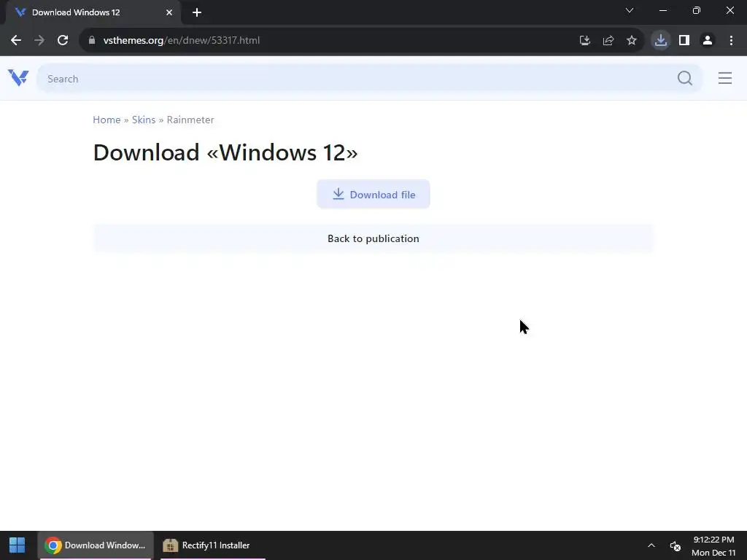Click Back to publication
747x560 pixels.
point(373,238)
